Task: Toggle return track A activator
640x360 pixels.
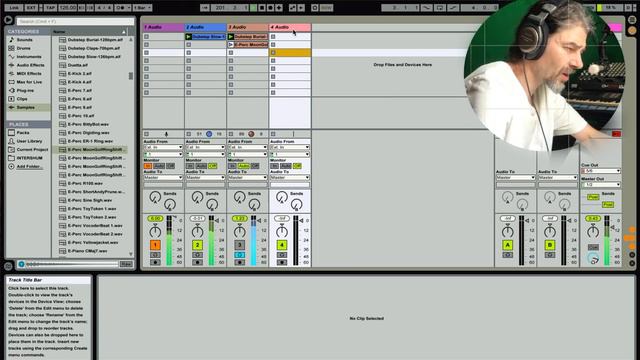Action: pyautogui.click(x=507, y=245)
